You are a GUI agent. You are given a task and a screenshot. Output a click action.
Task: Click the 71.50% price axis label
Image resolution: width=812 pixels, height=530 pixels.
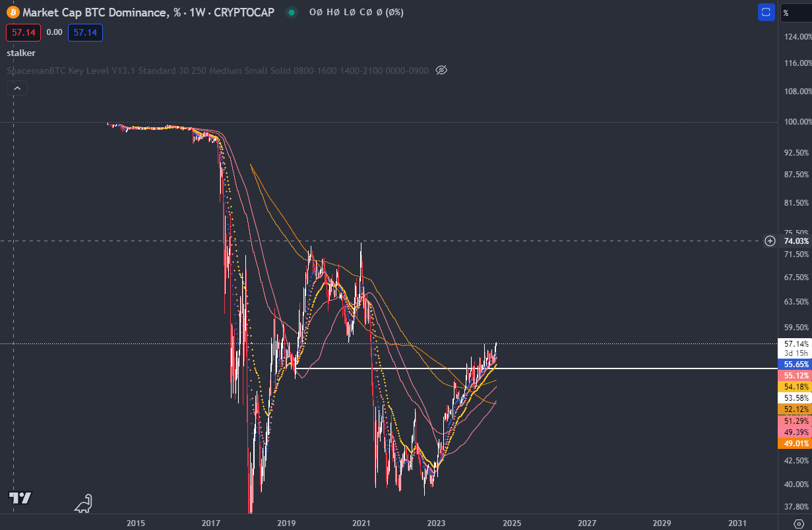(x=797, y=254)
